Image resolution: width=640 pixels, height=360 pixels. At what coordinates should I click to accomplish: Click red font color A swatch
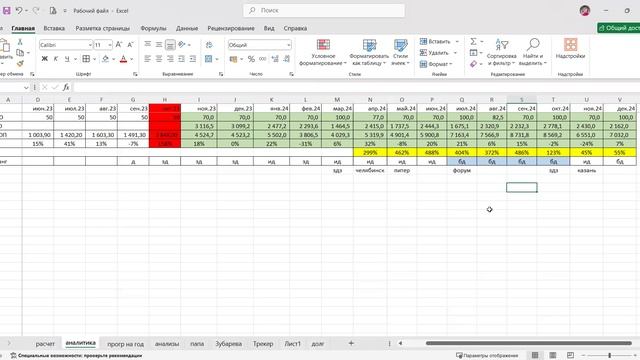click(x=123, y=59)
